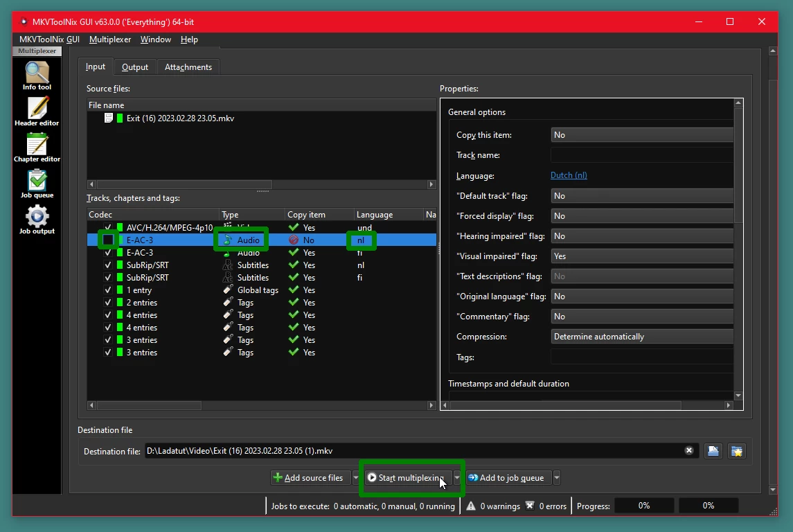
Task: Open the Chapter editor tool
Action: [37, 147]
